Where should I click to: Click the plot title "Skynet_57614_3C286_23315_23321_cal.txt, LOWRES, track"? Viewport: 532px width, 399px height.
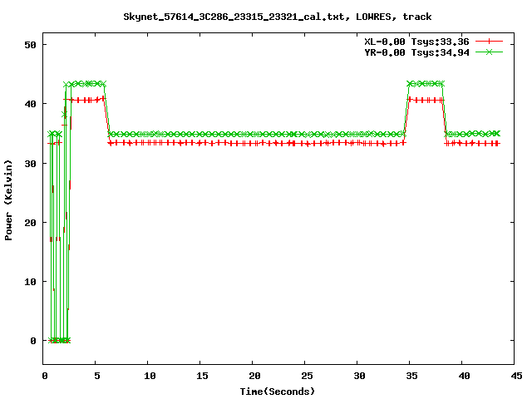coord(277,17)
